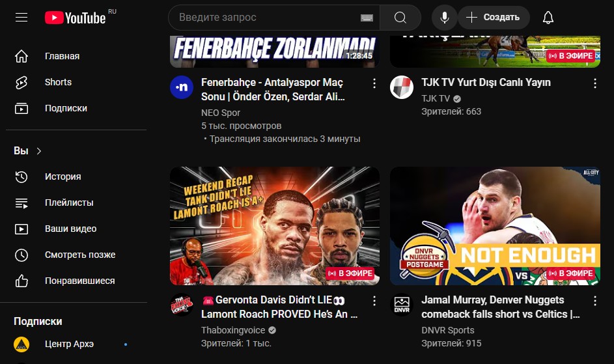Open DNVR Sports channel avatar
Image resolution: width=614 pixels, height=364 pixels.
coord(402,305)
